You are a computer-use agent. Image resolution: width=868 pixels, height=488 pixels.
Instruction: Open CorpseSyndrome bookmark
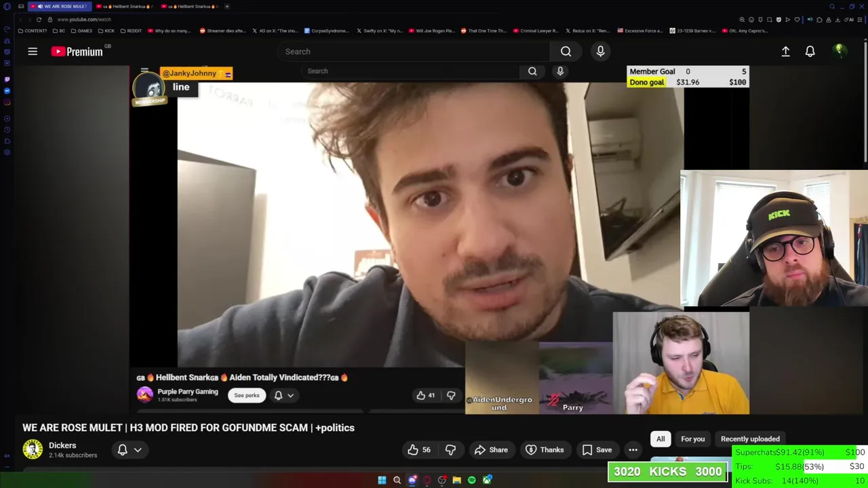326,30
